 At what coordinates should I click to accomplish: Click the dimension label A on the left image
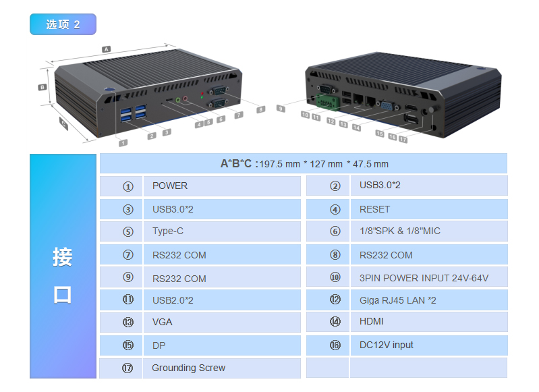[x=107, y=49]
